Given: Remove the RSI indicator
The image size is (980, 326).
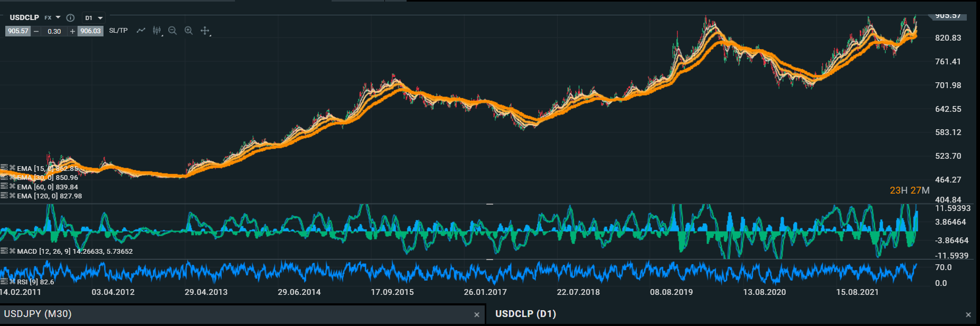Looking at the screenshot, I should pyautogui.click(x=12, y=281).
